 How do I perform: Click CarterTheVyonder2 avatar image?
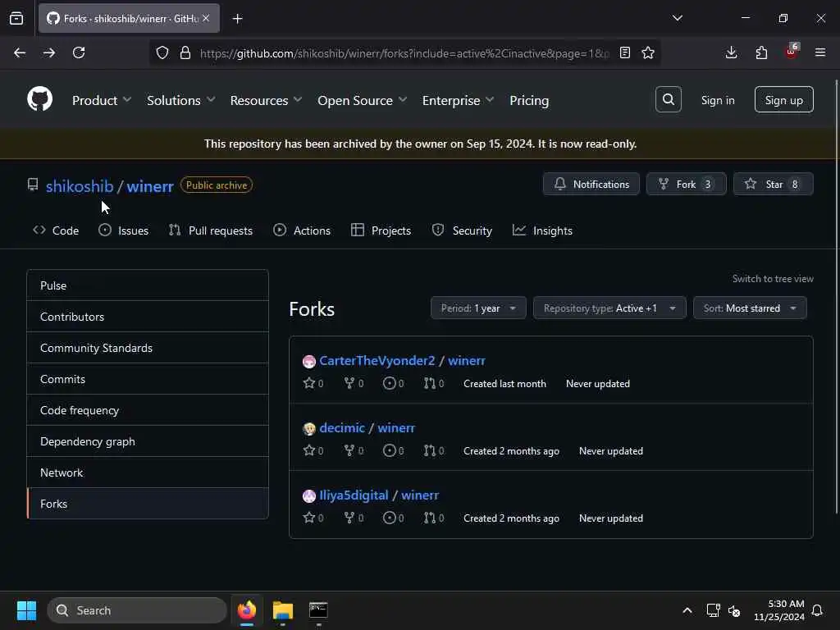(309, 362)
